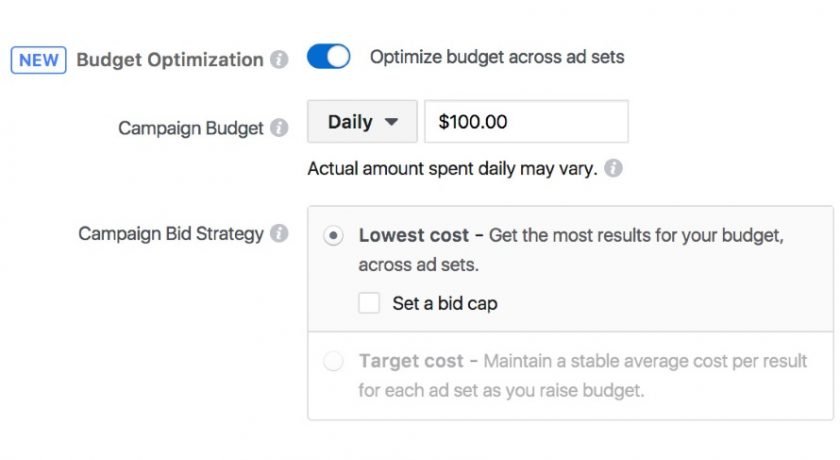Select the Lowest cost radio button
Image resolution: width=840 pixels, height=460 pixels.
333,236
